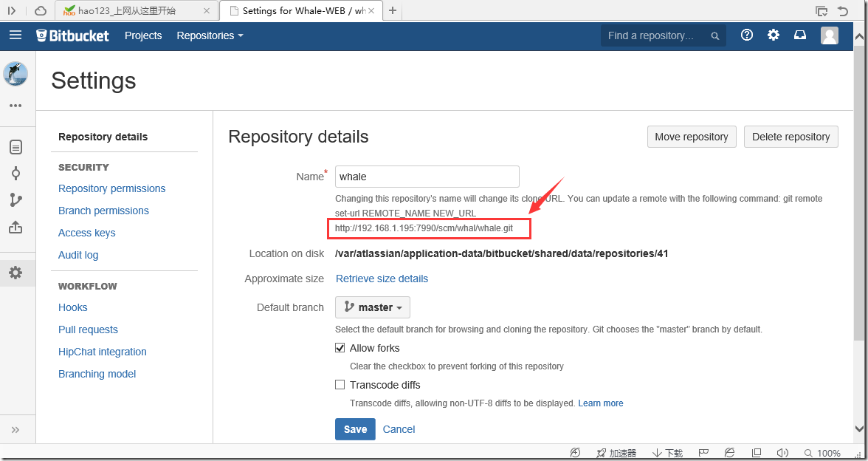Close the hao123 tab
The height and width of the screenshot is (461, 868).
207,10
